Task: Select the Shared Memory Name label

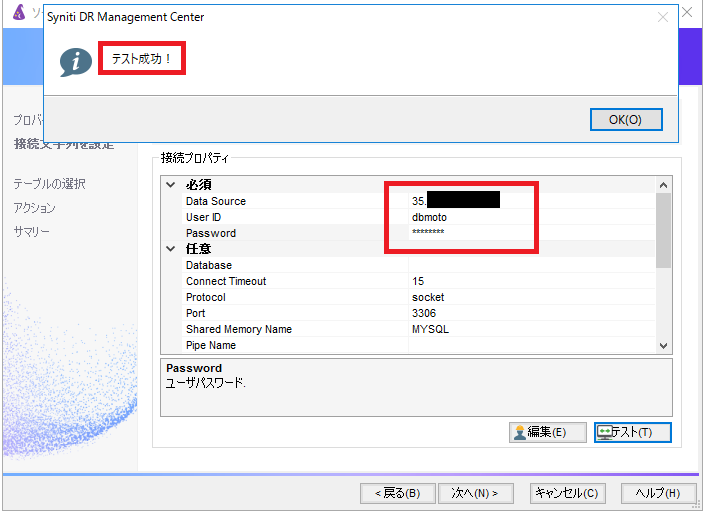Action: (239, 329)
